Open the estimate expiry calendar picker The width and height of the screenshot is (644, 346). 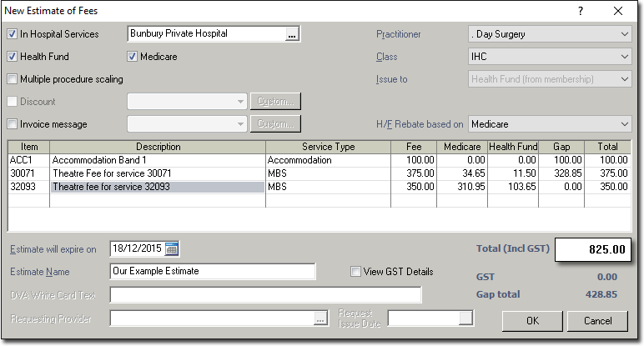click(x=172, y=249)
